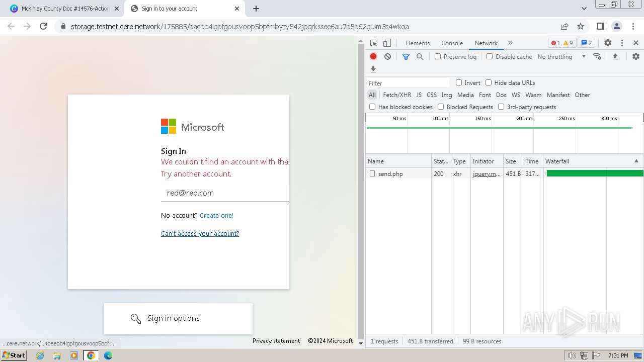
Task: Enable Hide data URLs checkbox
Action: pyautogui.click(x=489, y=82)
